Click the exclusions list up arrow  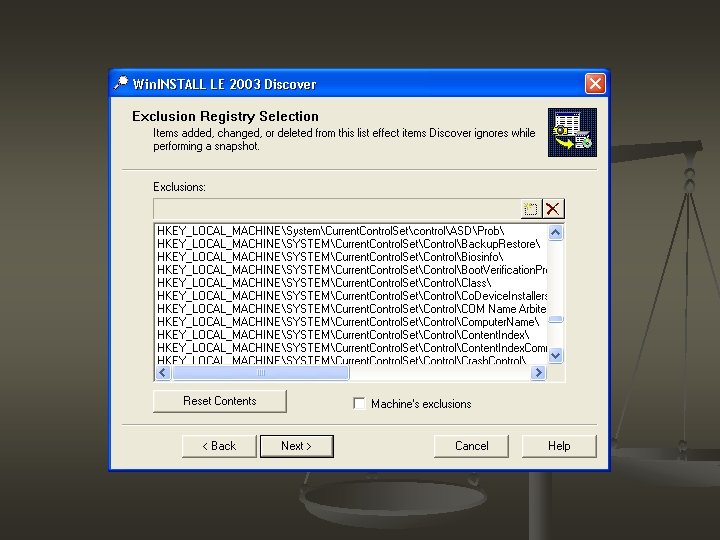tap(556, 232)
